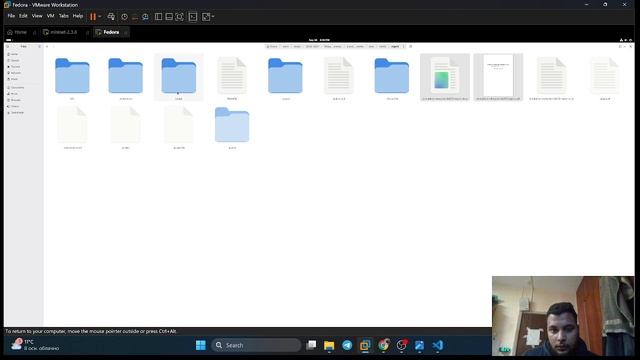The width and height of the screenshot is (640, 360).
Task: Open the Edit menu in VMware
Action: point(23,16)
